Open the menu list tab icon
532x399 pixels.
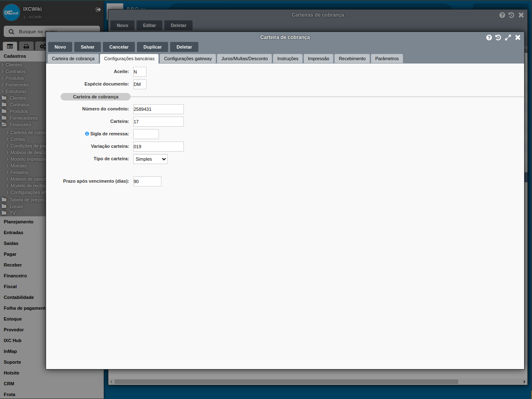10,47
